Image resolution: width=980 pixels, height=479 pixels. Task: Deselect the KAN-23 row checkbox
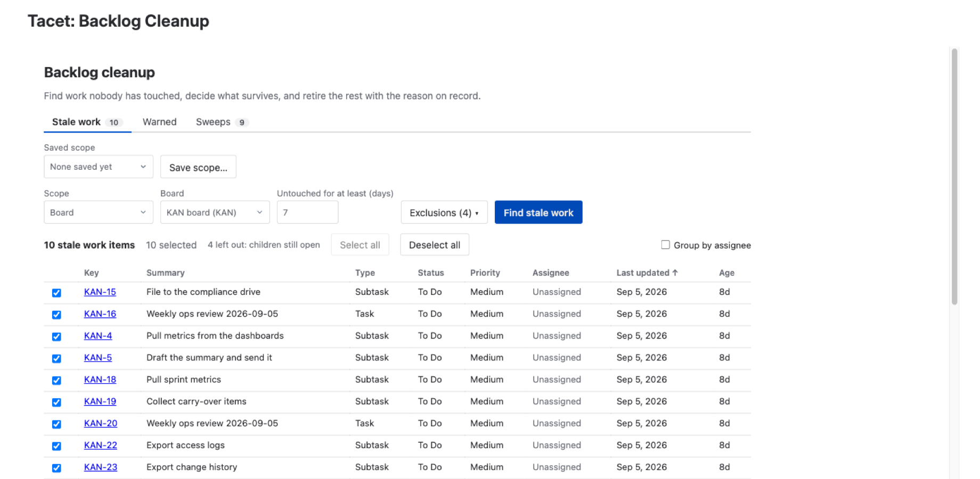click(56, 468)
